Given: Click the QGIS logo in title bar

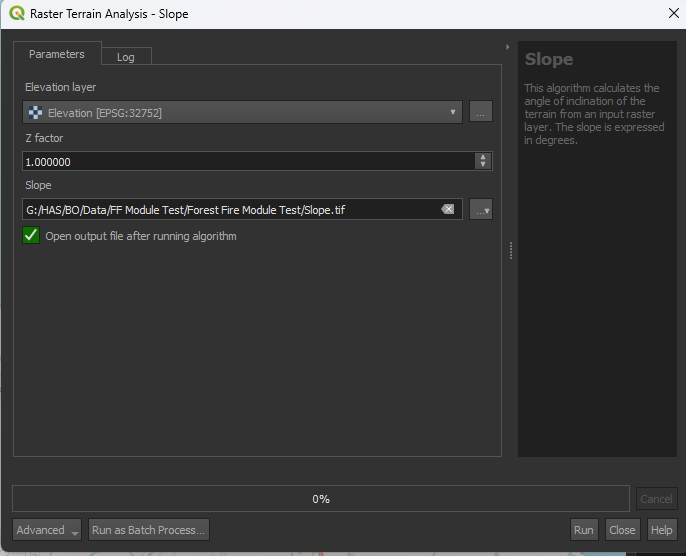Looking at the screenshot, I should tap(16, 14).
